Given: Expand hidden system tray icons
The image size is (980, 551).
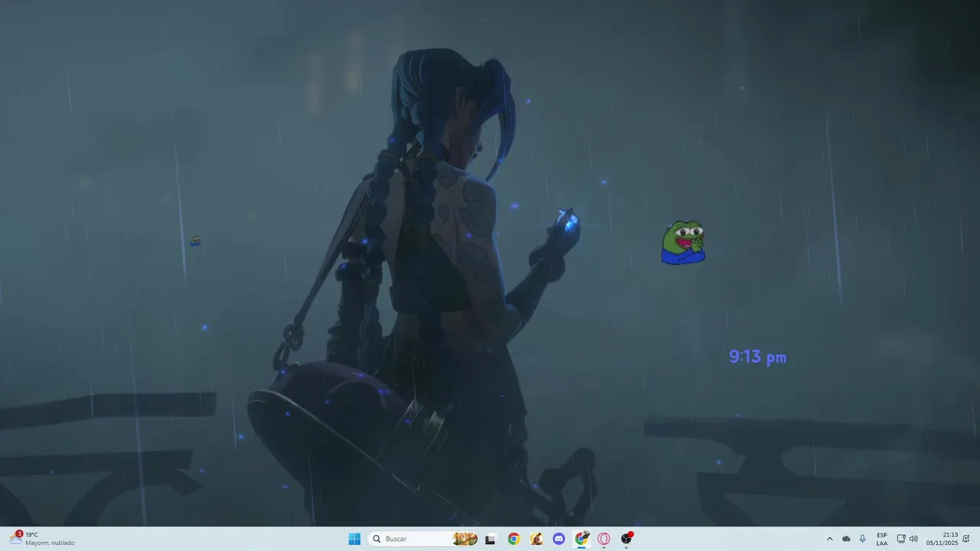Looking at the screenshot, I should pos(829,539).
